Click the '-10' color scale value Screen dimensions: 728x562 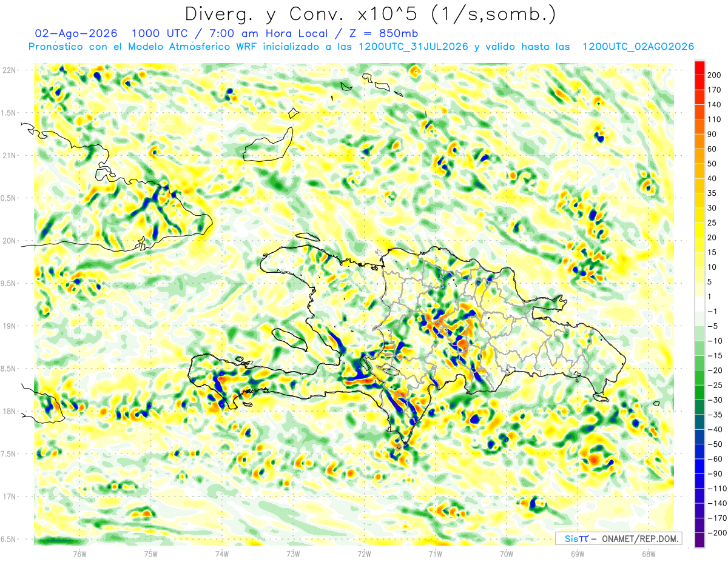[x=715, y=341]
